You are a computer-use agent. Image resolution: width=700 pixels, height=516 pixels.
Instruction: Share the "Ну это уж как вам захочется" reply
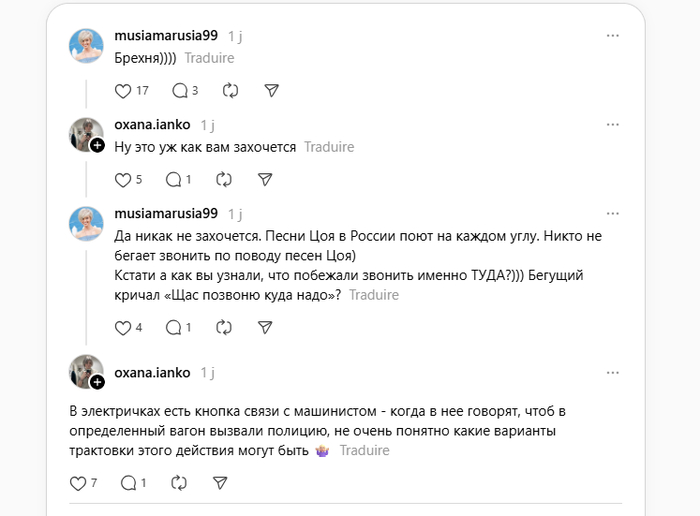[x=265, y=180]
